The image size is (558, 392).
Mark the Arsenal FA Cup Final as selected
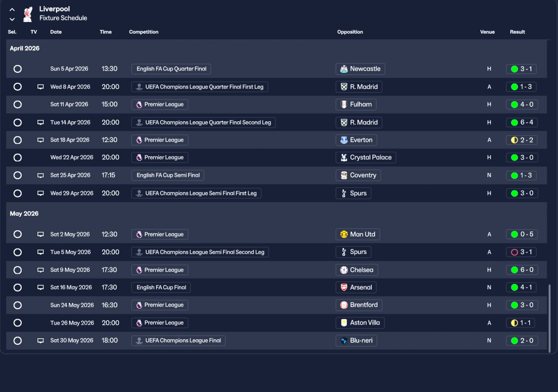(x=17, y=287)
